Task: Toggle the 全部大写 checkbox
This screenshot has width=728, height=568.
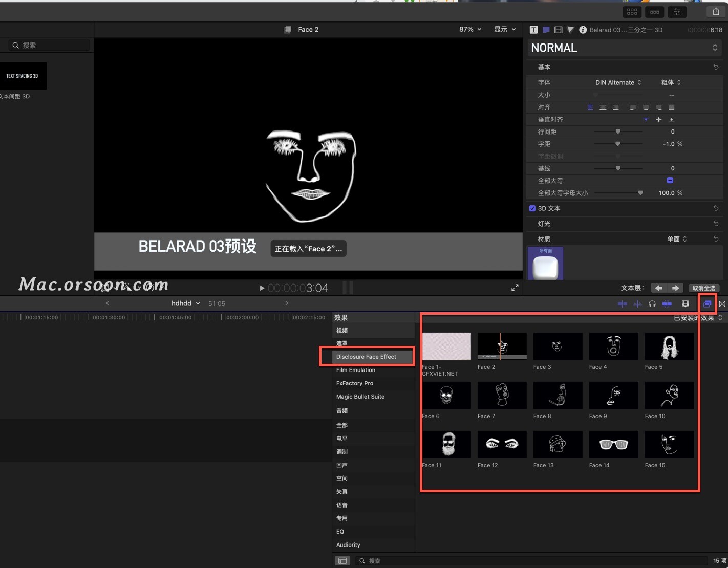Action: [670, 180]
